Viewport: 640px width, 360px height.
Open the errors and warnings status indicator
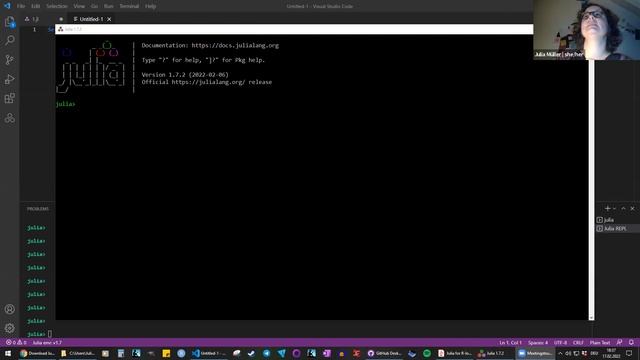(x=16, y=342)
